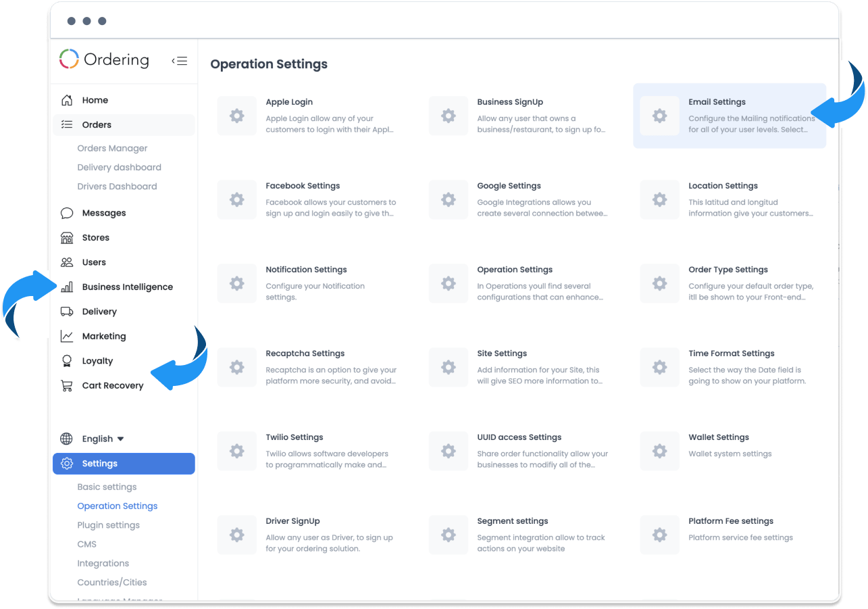
Task: Click the Operation Settings page heading
Action: click(x=269, y=64)
